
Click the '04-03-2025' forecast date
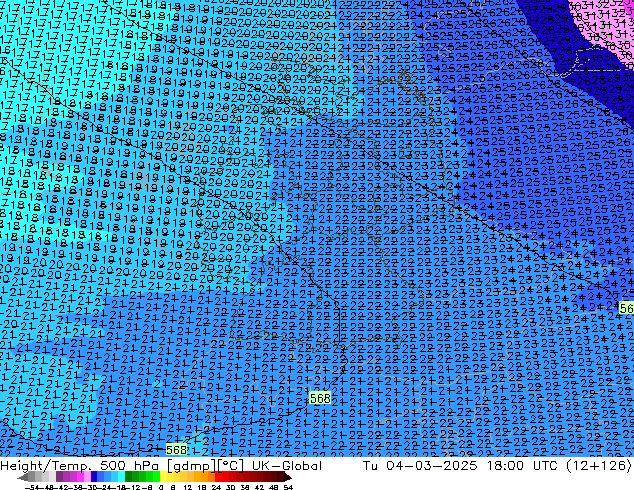click(432, 466)
